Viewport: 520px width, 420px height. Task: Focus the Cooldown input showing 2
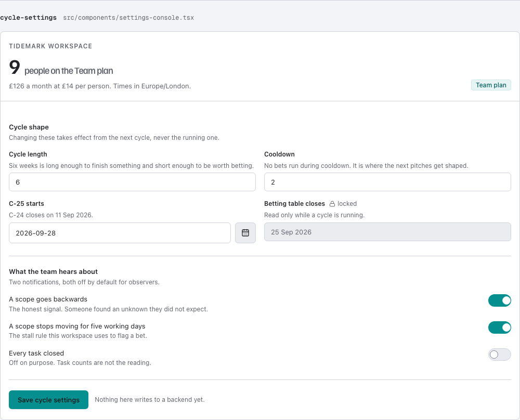point(387,182)
